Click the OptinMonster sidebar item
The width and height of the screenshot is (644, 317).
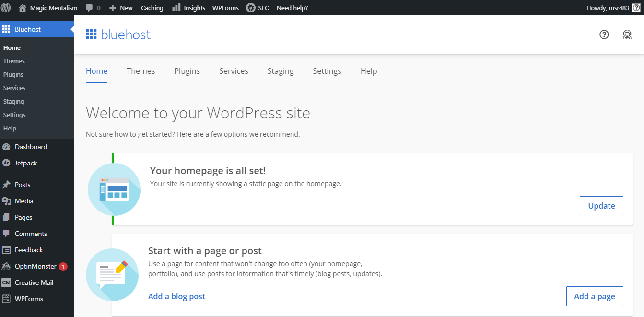[x=35, y=266]
